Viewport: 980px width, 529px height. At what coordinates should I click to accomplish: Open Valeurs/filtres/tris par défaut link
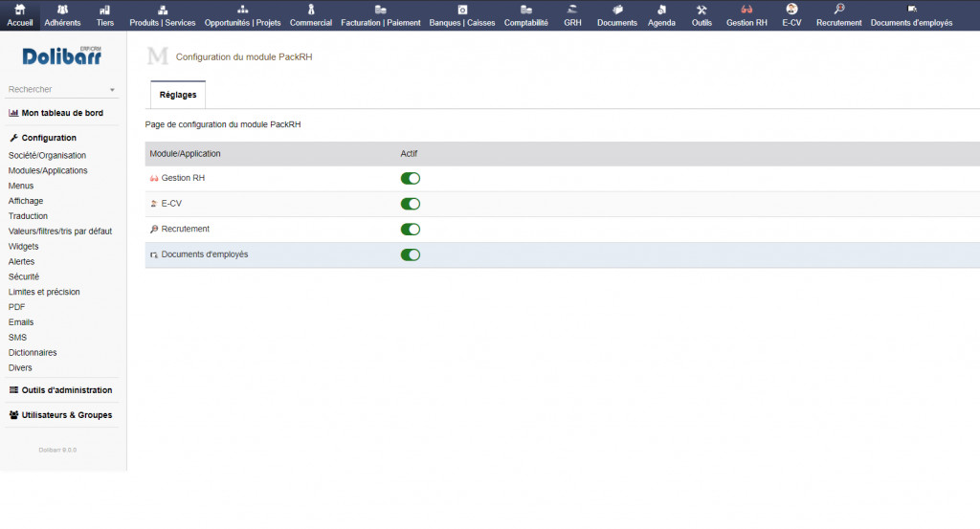60,231
